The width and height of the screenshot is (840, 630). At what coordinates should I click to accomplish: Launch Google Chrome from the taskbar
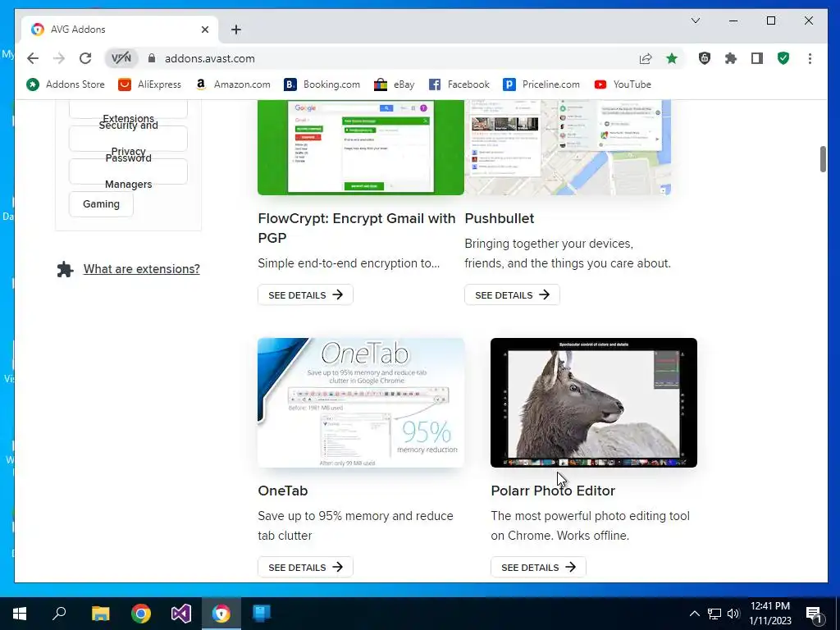coord(141,614)
